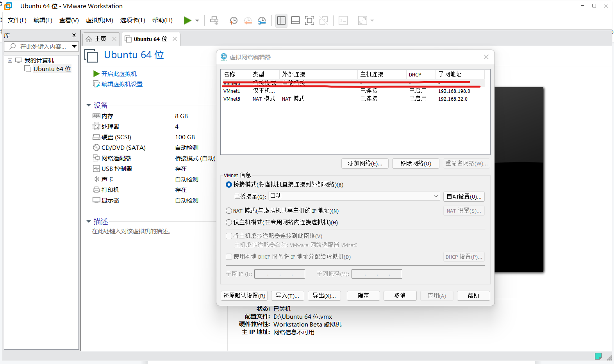Toggle the thumbnail bar view icon
The image size is (614, 364).
click(x=296, y=20)
